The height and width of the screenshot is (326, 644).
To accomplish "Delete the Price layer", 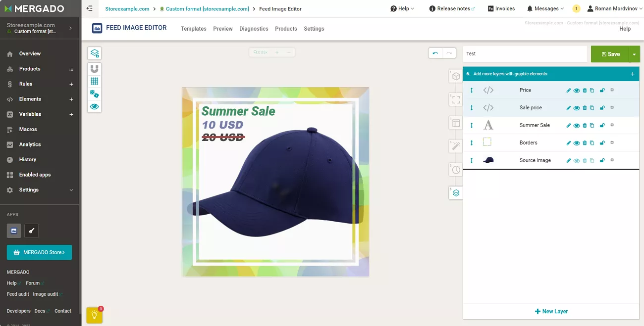I will pyautogui.click(x=585, y=91).
